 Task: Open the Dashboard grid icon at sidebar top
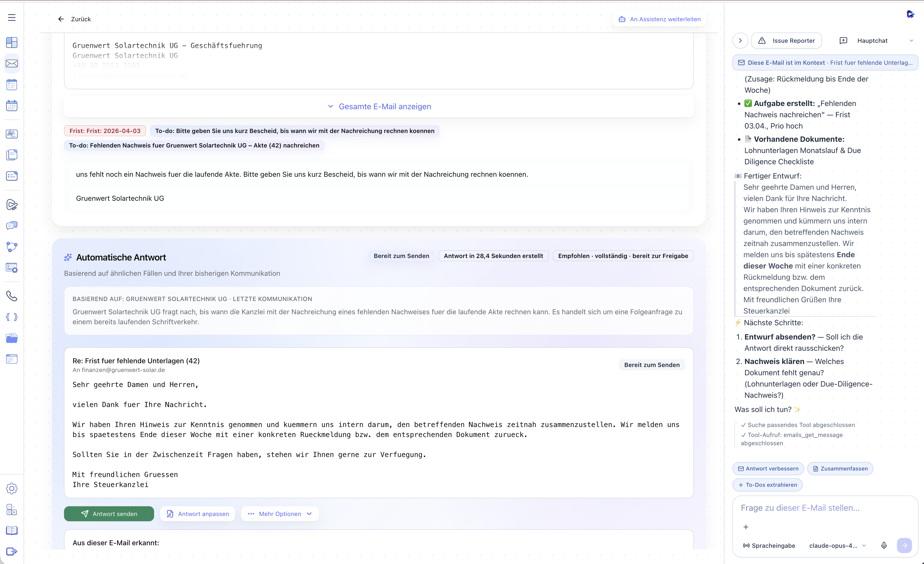[12, 42]
